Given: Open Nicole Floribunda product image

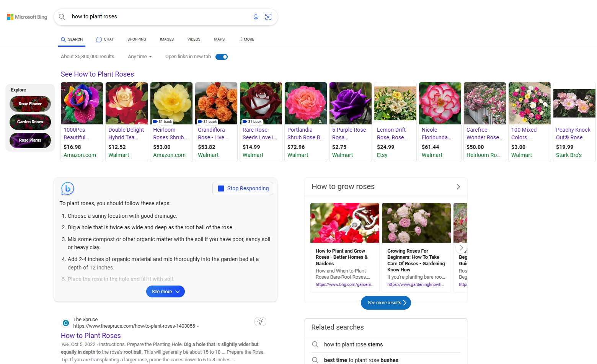Looking at the screenshot, I should click(440, 103).
